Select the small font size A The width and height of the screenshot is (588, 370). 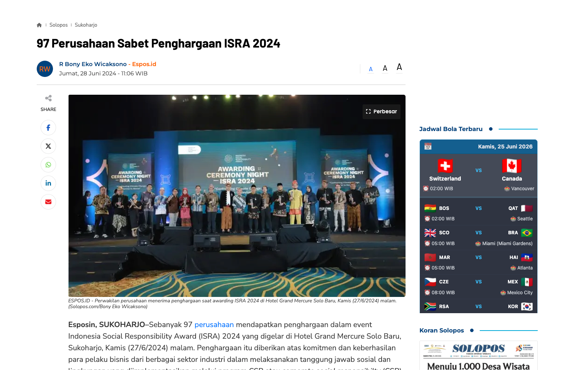(371, 69)
